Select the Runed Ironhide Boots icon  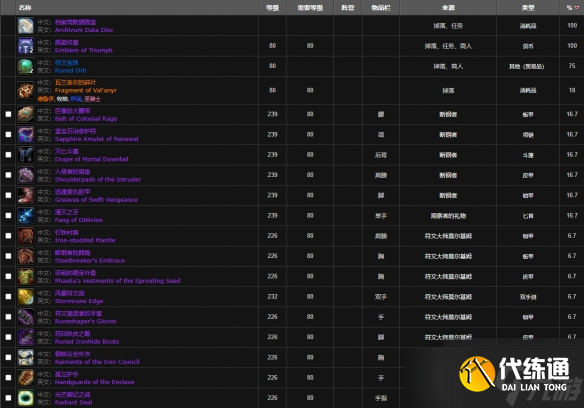[x=26, y=337]
